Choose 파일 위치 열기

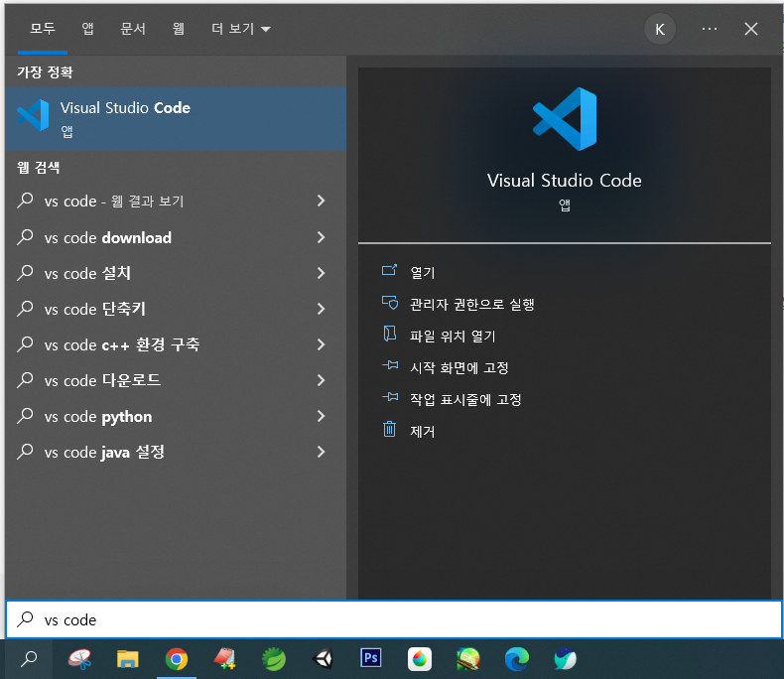click(453, 336)
